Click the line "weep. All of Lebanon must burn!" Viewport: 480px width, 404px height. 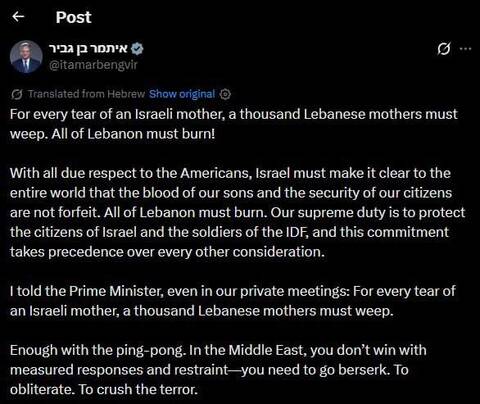113,134
